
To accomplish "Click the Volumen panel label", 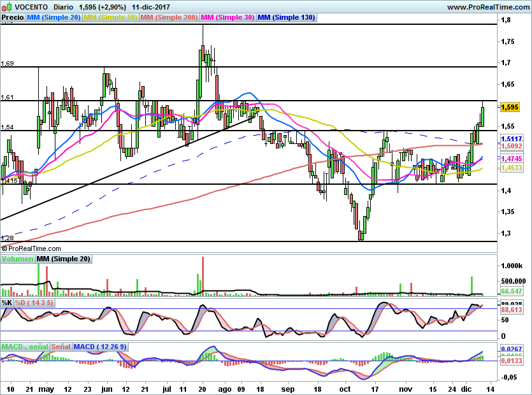I will pyautogui.click(x=18, y=259).
